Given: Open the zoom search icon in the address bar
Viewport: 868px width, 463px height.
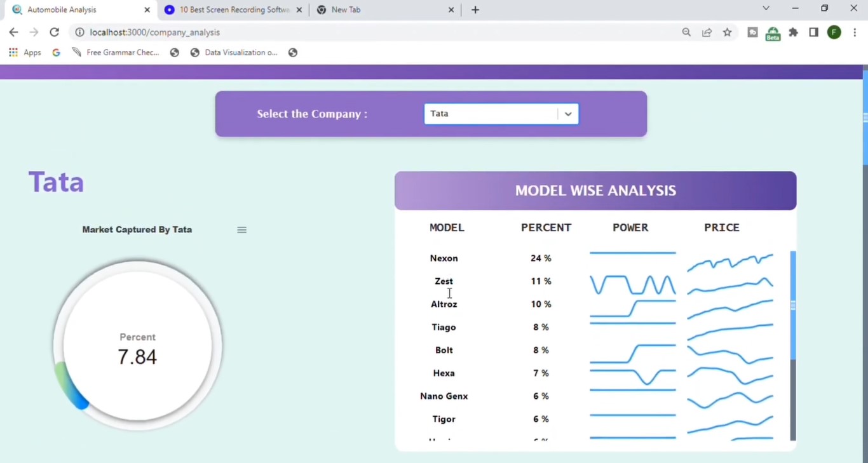Looking at the screenshot, I should pos(686,32).
